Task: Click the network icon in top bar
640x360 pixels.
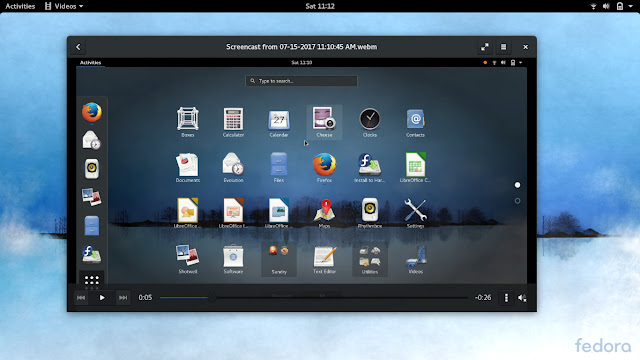Action: coord(593,6)
